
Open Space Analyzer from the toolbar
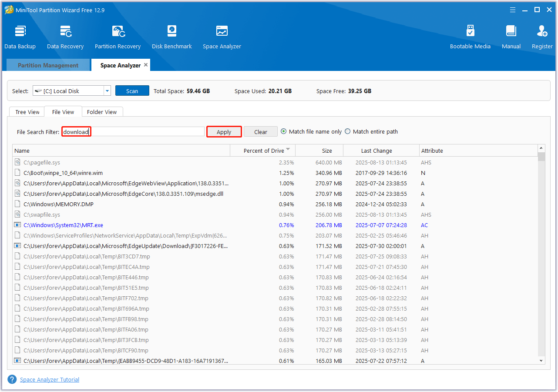(222, 37)
